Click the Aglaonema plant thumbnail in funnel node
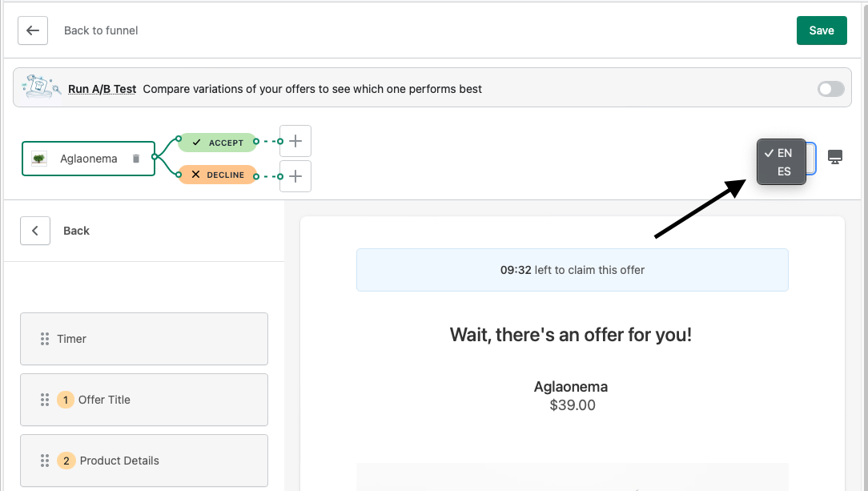The image size is (868, 491). (39, 159)
